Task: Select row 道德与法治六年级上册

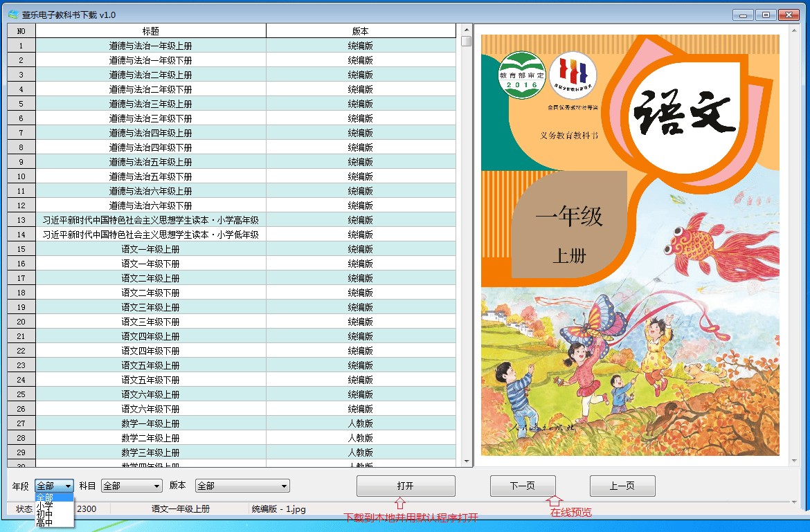Action: [231, 190]
